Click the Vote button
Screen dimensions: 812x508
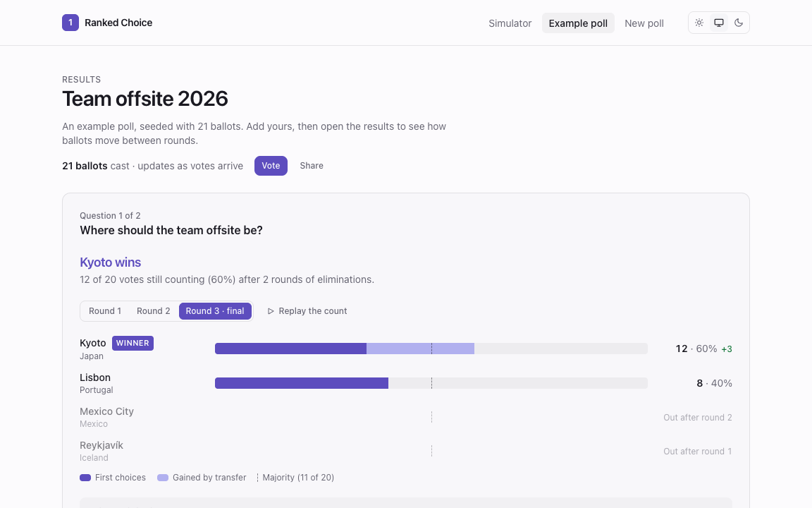pos(271,166)
